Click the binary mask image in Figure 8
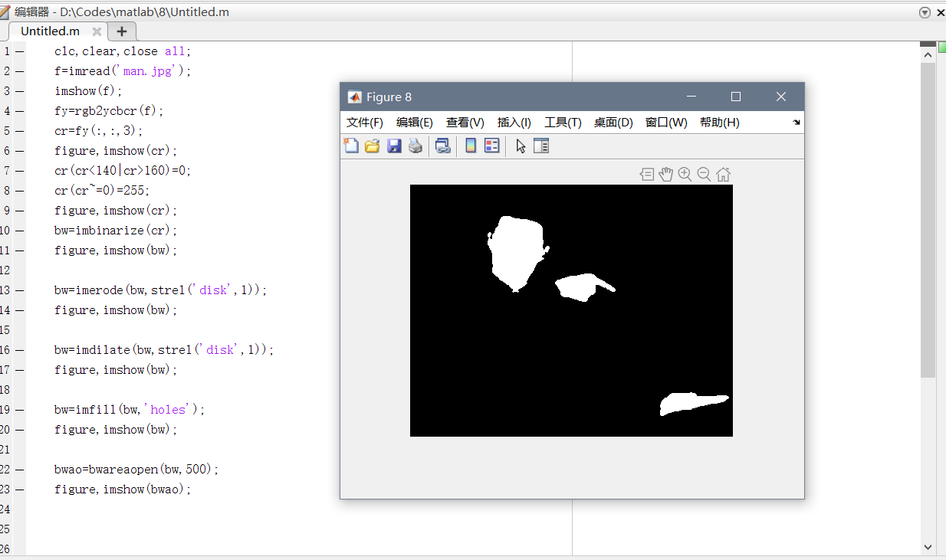This screenshot has height=560, width=946. pyautogui.click(x=571, y=310)
